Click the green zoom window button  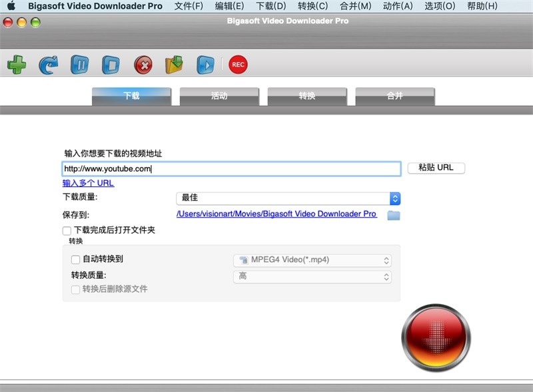pyautogui.click(x=35, y=23)
